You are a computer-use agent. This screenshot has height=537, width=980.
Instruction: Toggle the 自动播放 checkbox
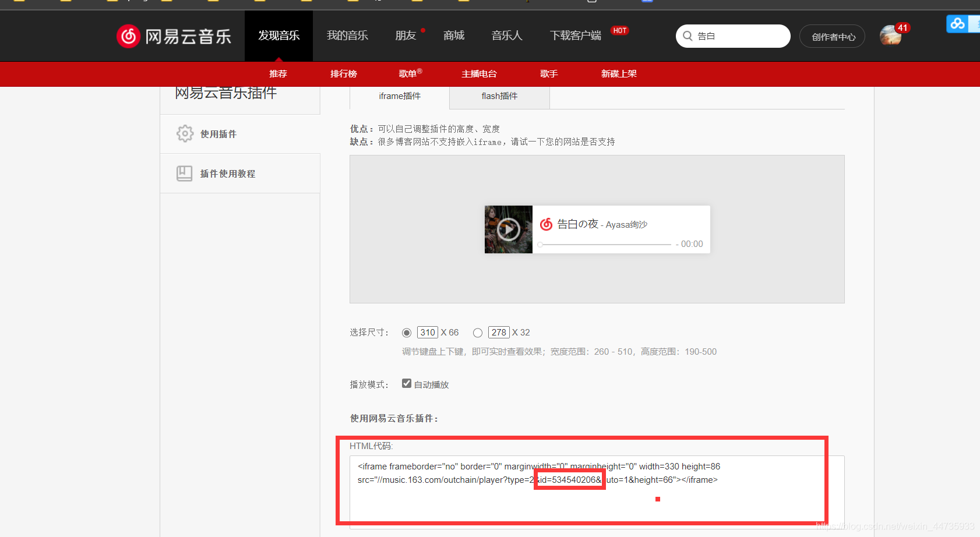point(407,383)
